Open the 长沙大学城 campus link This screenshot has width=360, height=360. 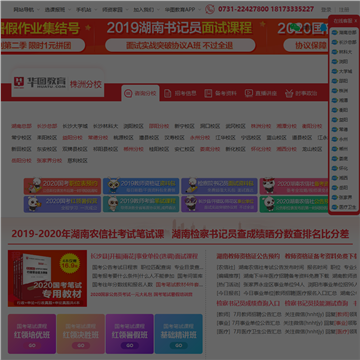pyautogui.click(x=75, y=126)
